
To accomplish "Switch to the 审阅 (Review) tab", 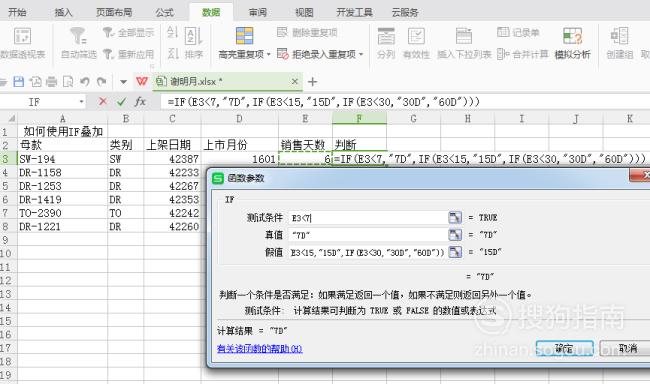I will 257,12.
